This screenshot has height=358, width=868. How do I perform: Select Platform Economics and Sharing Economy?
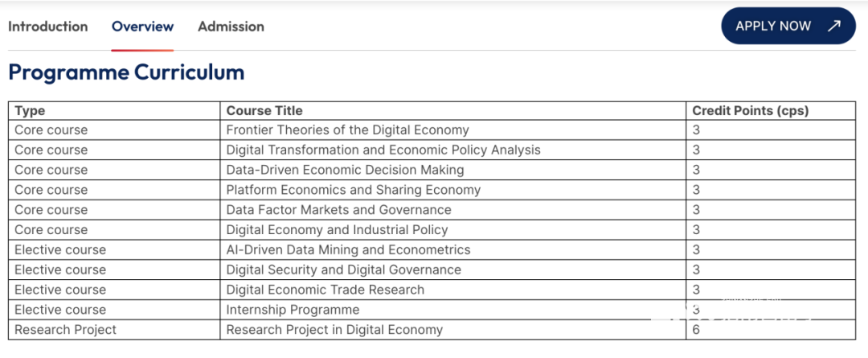pos(354,190)
